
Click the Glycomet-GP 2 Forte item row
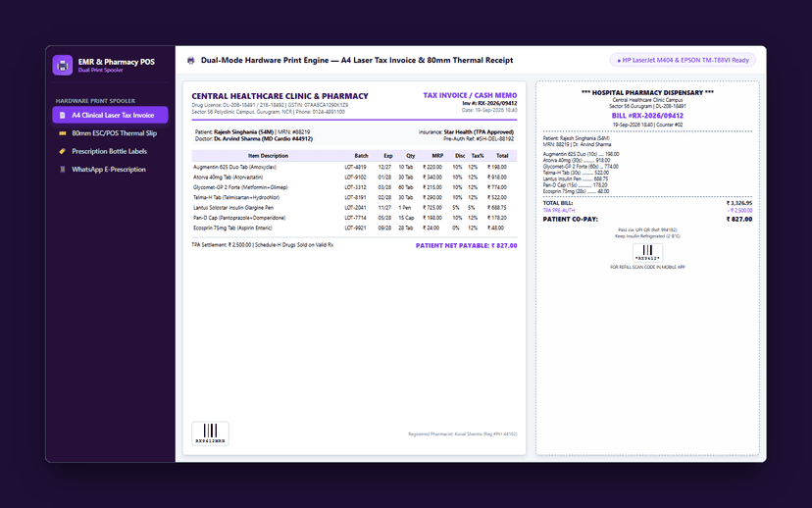click(354, 187)
